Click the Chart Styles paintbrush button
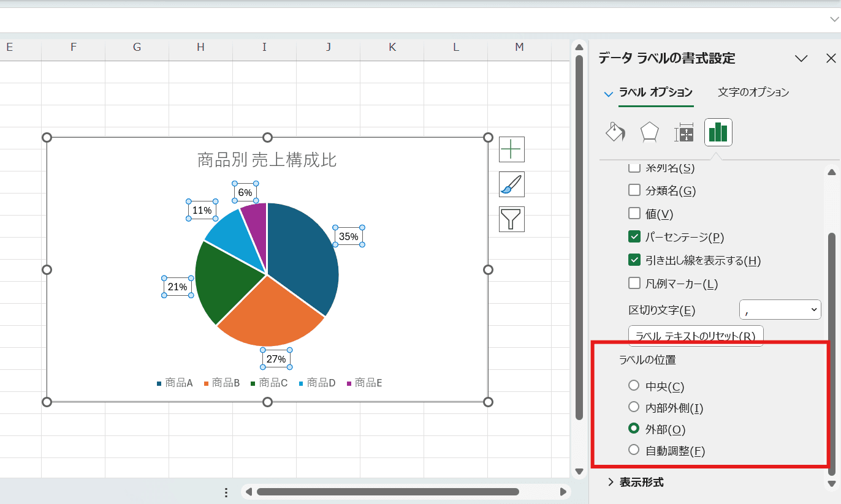 coord(511,184)
